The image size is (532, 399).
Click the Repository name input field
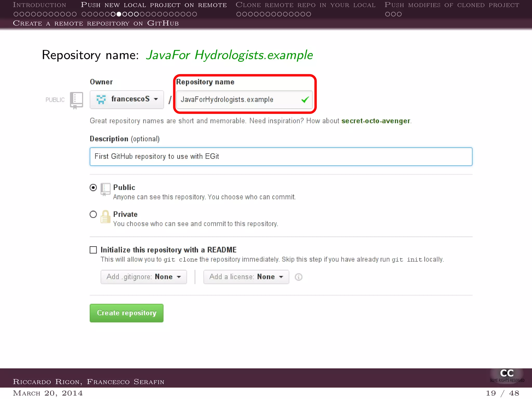[244, 100]
